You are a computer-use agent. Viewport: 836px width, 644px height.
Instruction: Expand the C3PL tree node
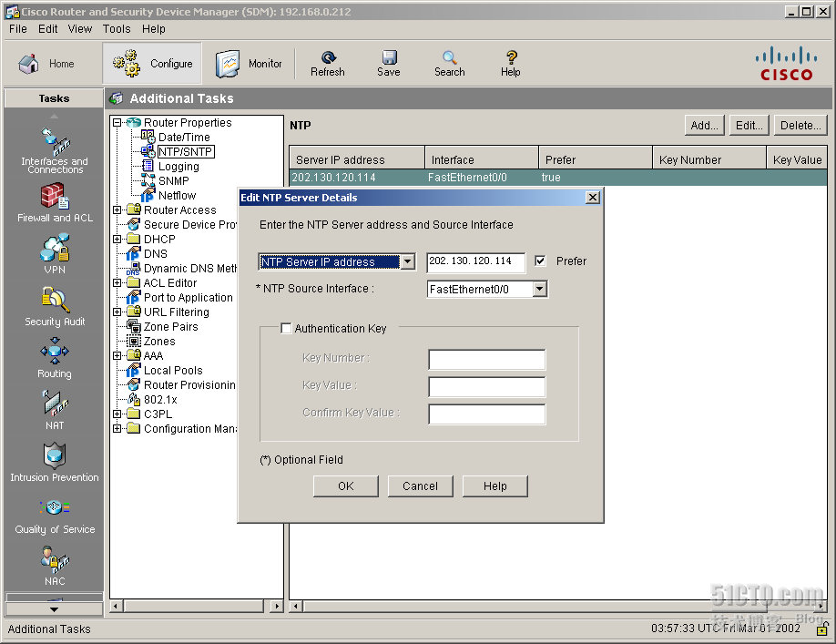pyautogui.click(x=117, y=414)
